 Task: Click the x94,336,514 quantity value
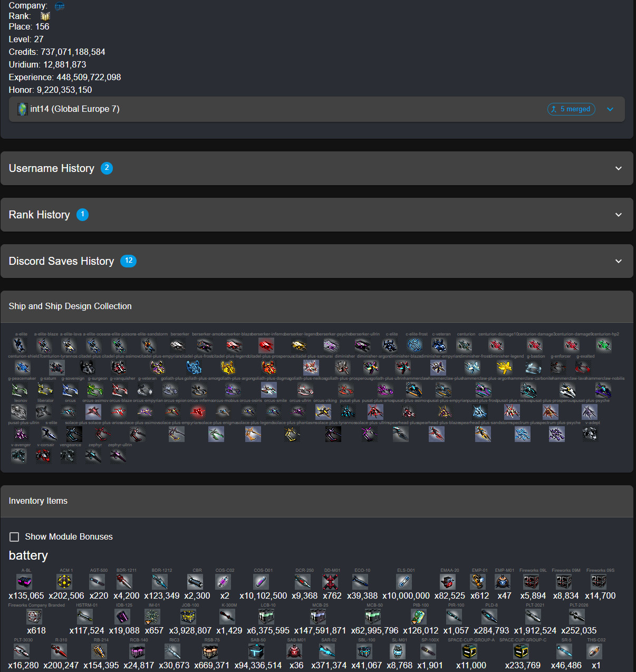[x=258, y=665]
